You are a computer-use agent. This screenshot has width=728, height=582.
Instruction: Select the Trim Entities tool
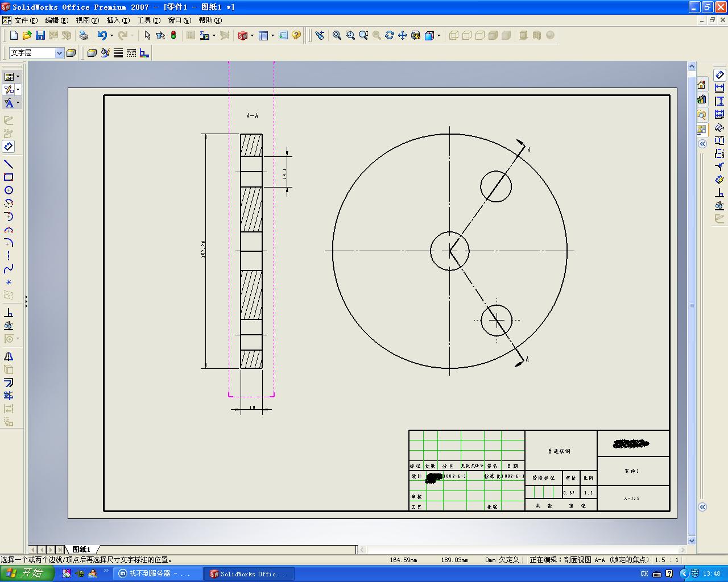pos(9,396)
